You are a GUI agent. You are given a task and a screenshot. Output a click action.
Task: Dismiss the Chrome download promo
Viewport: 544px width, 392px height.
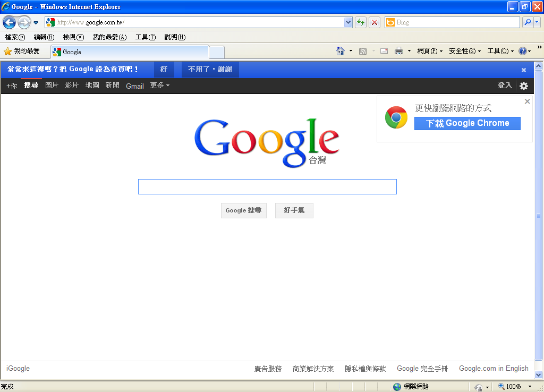pyautogui.click(x=527, y=101)
